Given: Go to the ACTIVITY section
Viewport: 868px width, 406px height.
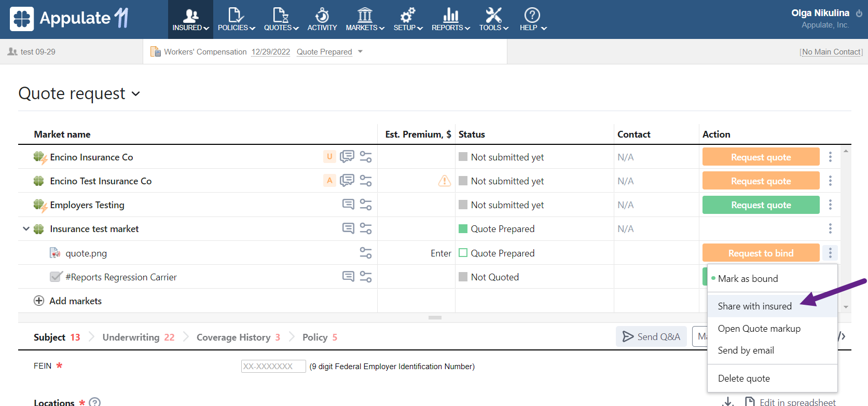Looking at the screenshot, I should click(x=322, y=20).
